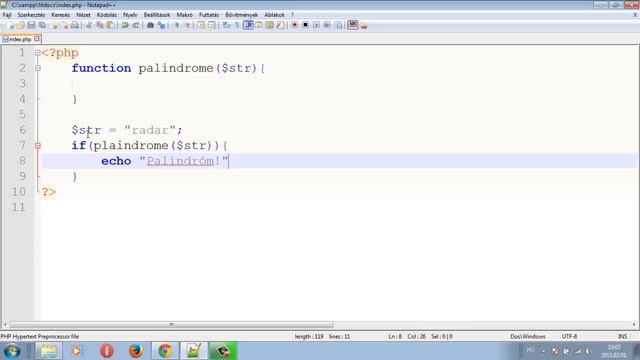This screenshot has height=360, width=640.
Task: Toggle synchronized horizontal scrolling
Action: [211, 25]
